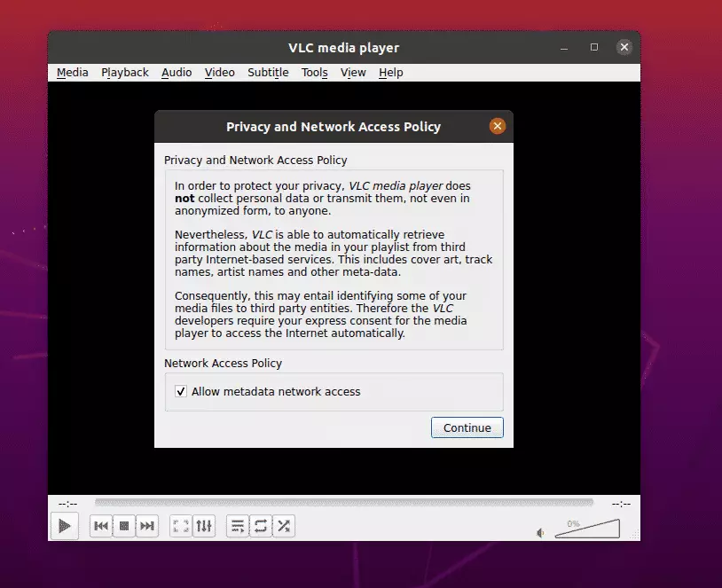Toggle loop repeat mode icon

tap(261, 525)
